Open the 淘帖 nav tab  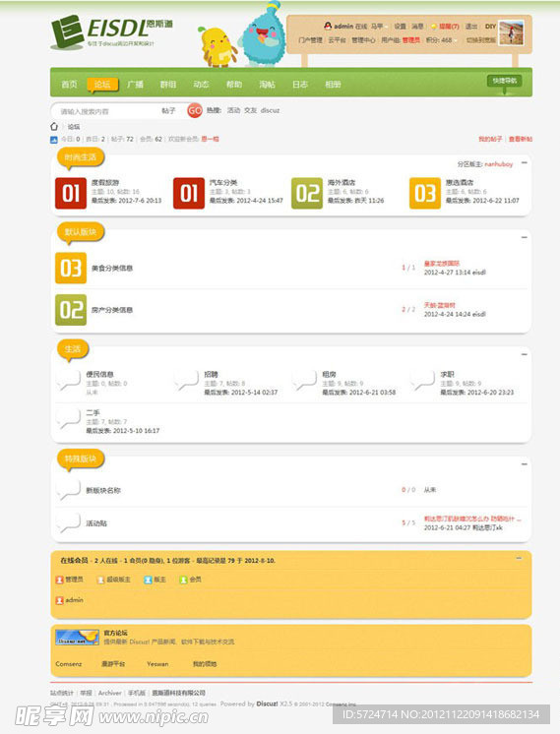click(x=267, y=85)
